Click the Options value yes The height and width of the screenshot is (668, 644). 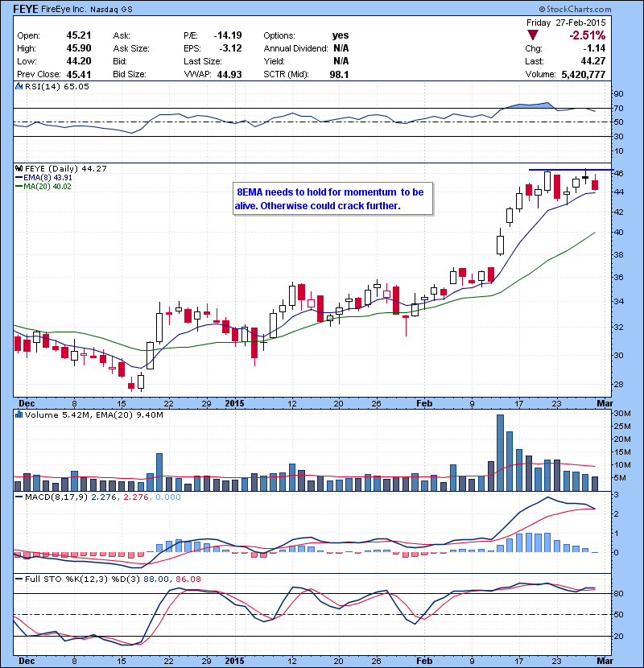tap(341, 35)
